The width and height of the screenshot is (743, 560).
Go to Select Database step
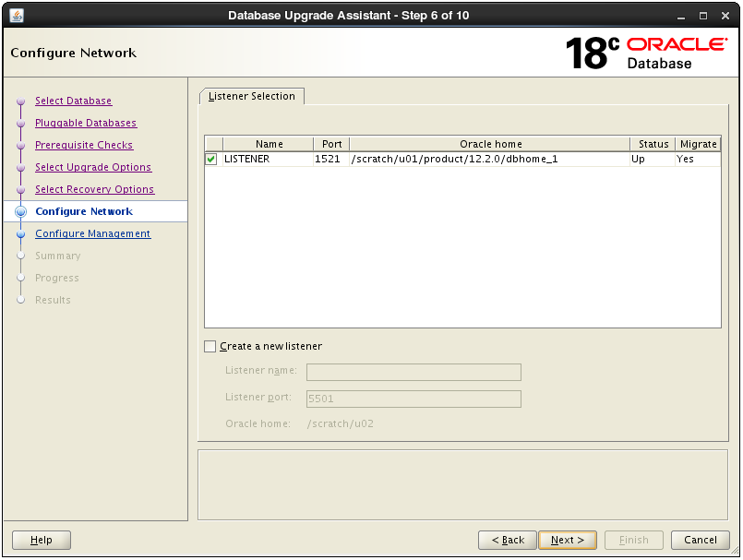point(74,101)
